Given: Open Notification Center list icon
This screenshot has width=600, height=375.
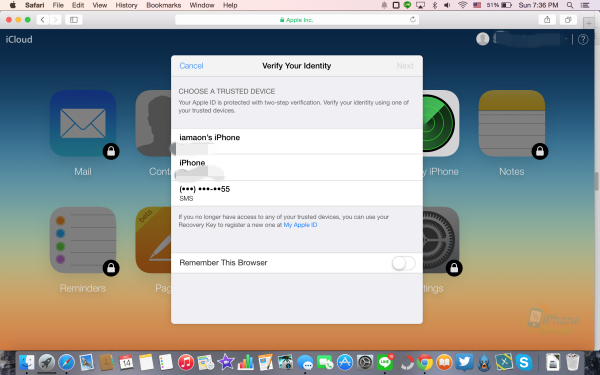Looking at the screenshot, I should coord(585,5).
